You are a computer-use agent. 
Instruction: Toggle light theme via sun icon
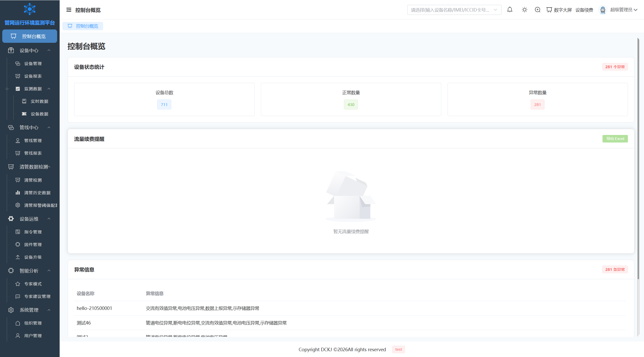tap(525, 10)
